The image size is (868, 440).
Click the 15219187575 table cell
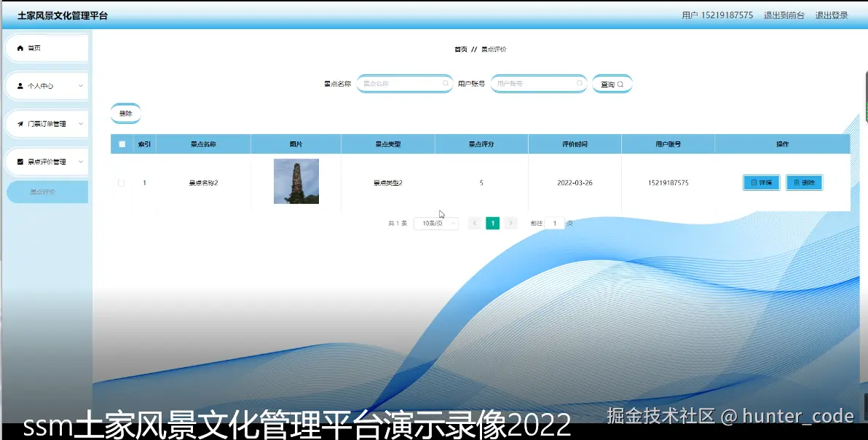pyautogui.click(x=668, y=183)
